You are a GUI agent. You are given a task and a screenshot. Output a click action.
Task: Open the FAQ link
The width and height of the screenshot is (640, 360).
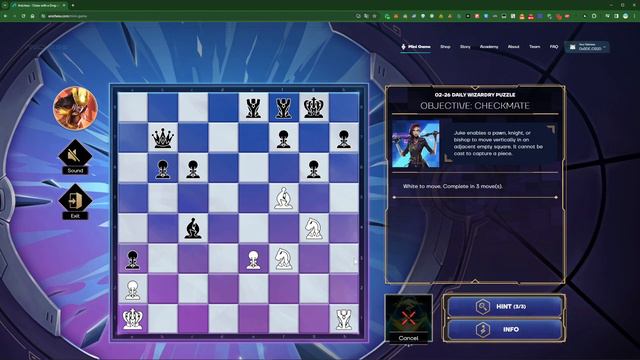[554, 47]
